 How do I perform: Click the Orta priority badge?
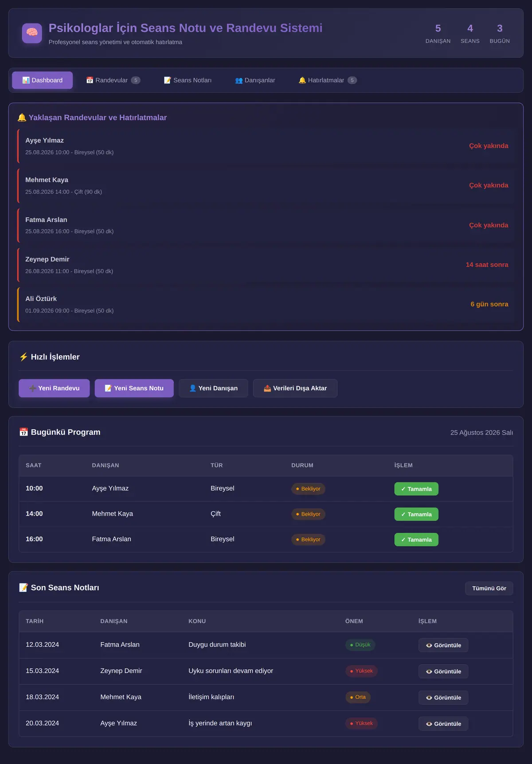click(358, 697)
